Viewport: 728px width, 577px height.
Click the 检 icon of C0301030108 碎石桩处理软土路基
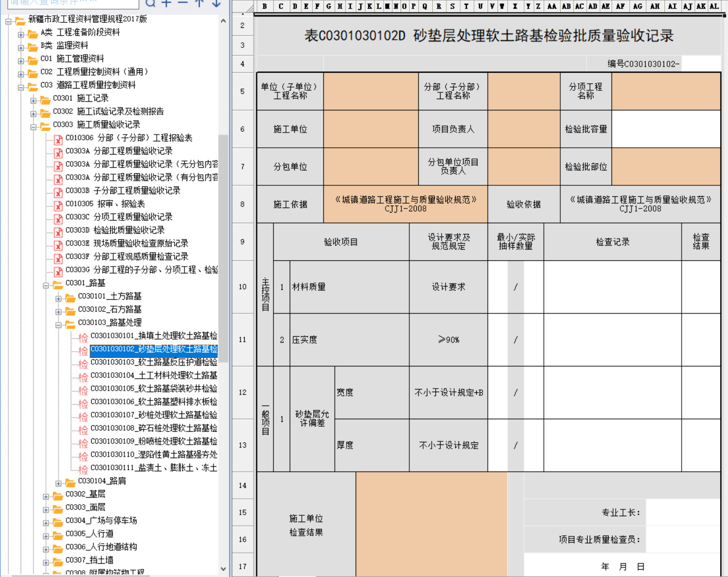click(x=83, y=430)
